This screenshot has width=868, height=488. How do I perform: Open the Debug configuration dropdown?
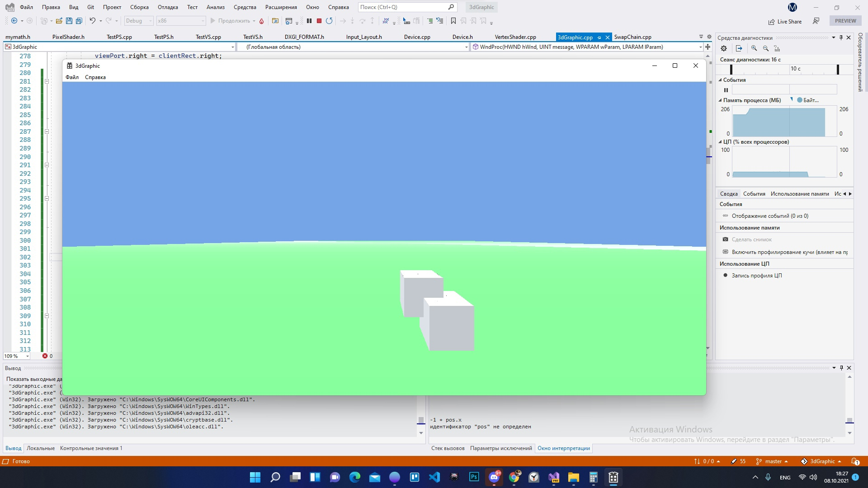pyautogui.click(x=150, y=21)
